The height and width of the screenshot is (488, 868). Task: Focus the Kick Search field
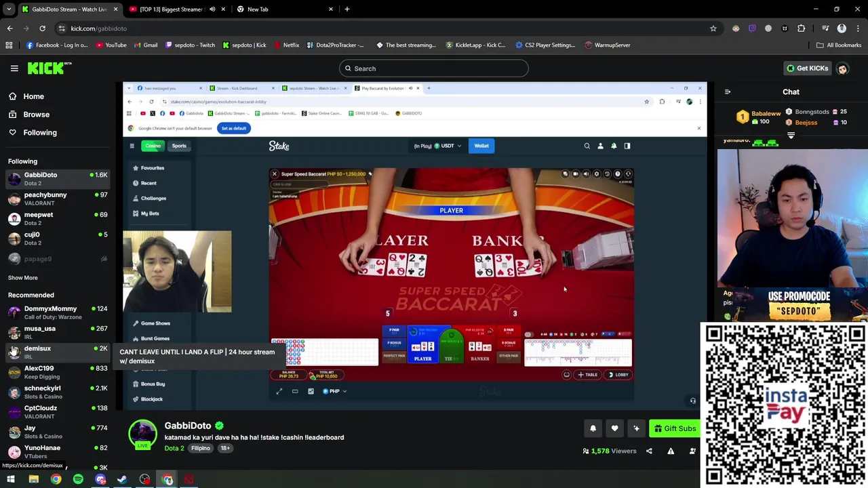[x=433, y=68]
